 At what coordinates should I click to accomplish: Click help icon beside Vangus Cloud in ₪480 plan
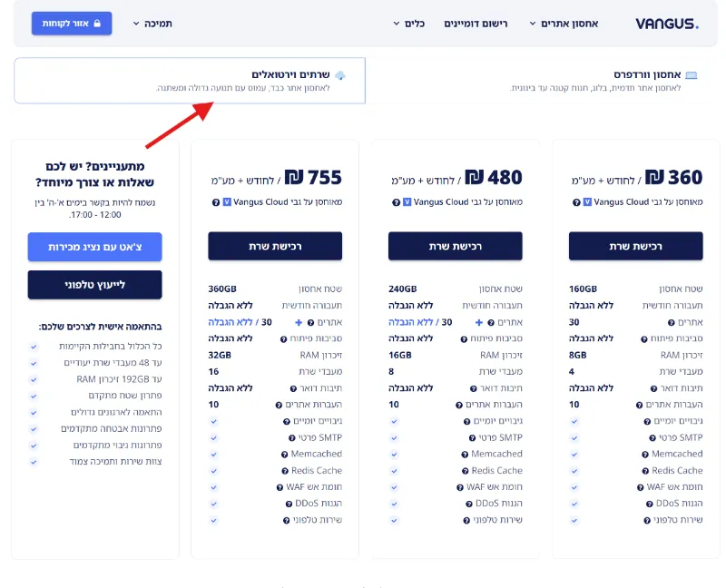click(396, 202)
